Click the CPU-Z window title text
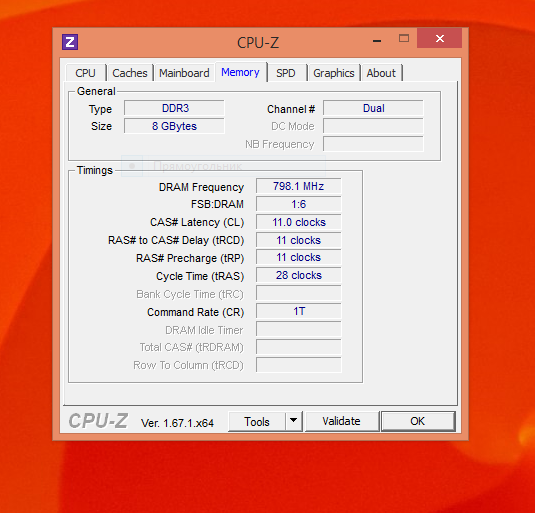Viewport: 535px width, 513px height. coord(258,43)
